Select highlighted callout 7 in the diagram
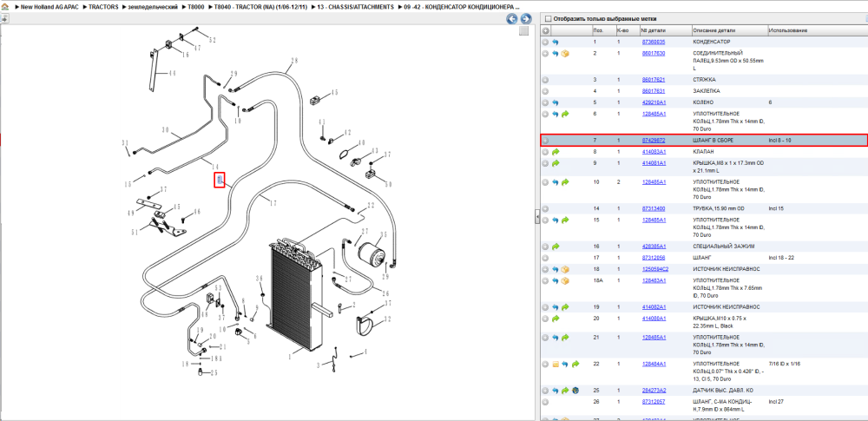Screen dimensions: 868x421 click(220, 180)
